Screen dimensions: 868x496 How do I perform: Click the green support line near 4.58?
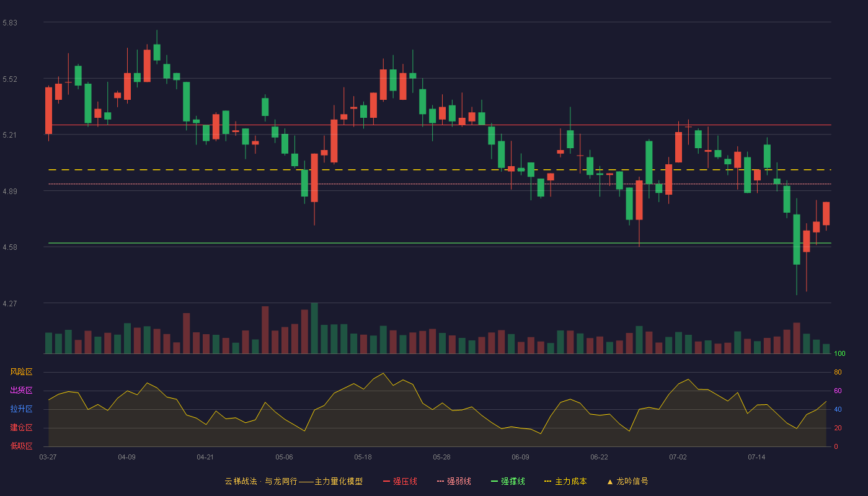(x=440, y=243)
